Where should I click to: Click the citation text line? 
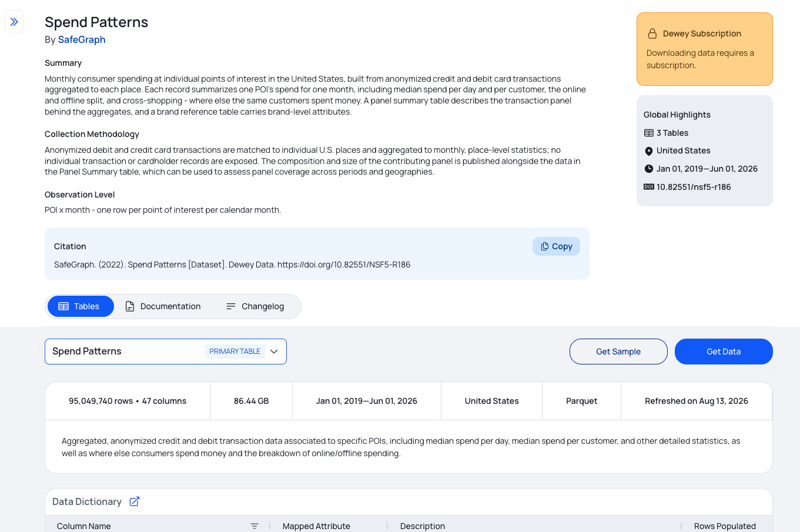click(232, 265)
